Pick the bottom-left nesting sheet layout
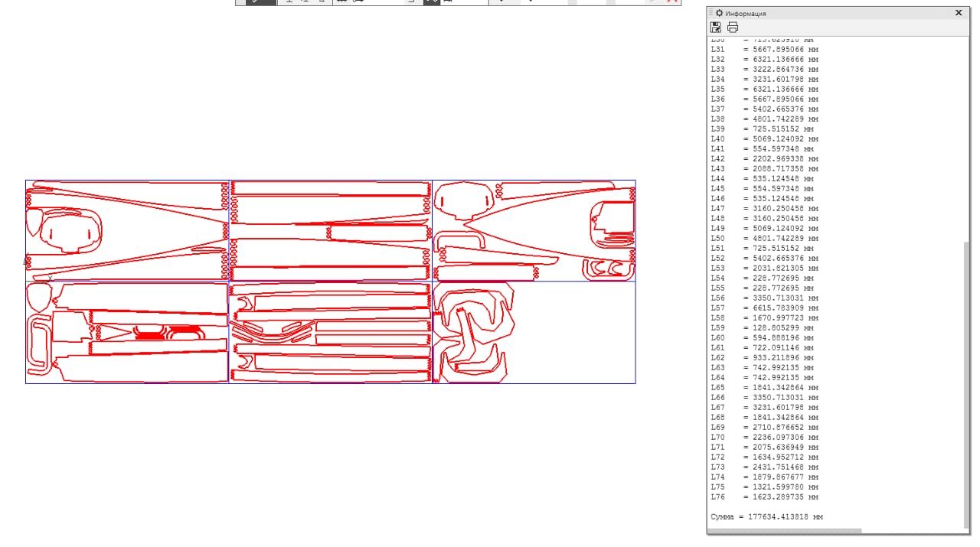The height and width of the screenshot is (547, 980). (x=127, y=332)
